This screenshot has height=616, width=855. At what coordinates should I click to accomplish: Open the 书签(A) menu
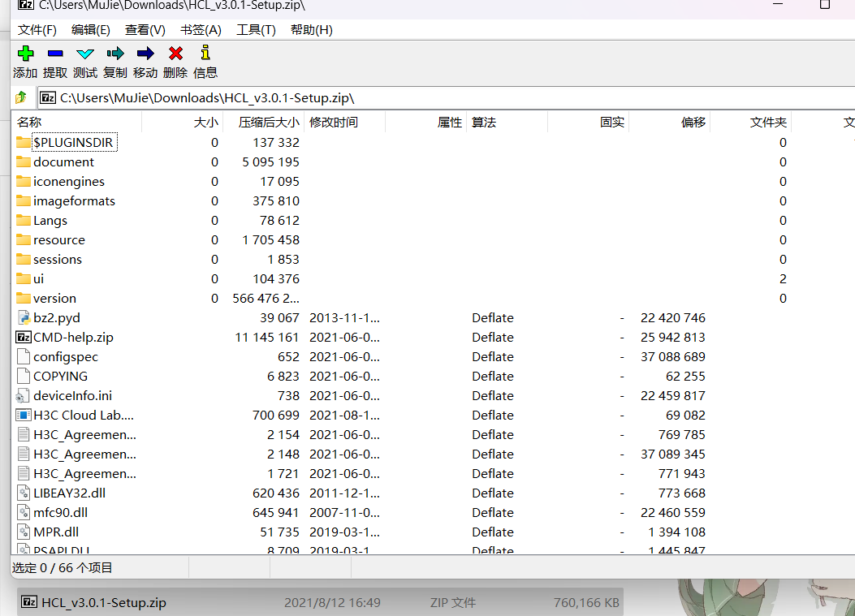tap(201, 30)
